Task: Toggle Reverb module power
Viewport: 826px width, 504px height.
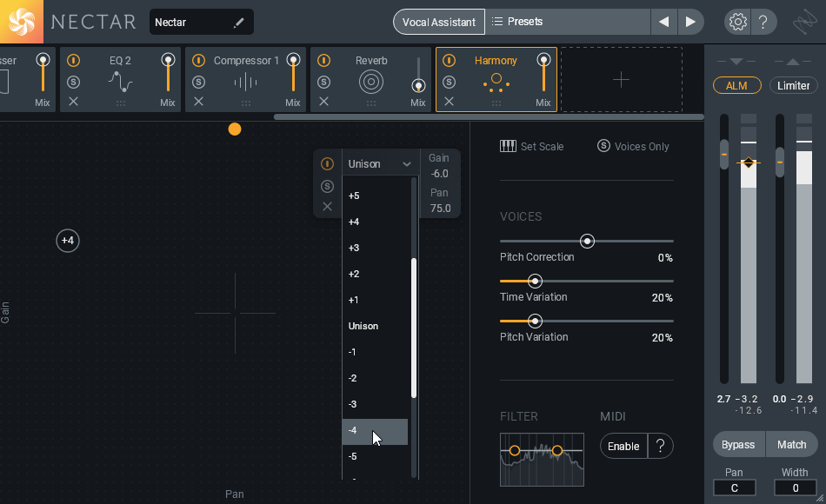Action: 324,61
